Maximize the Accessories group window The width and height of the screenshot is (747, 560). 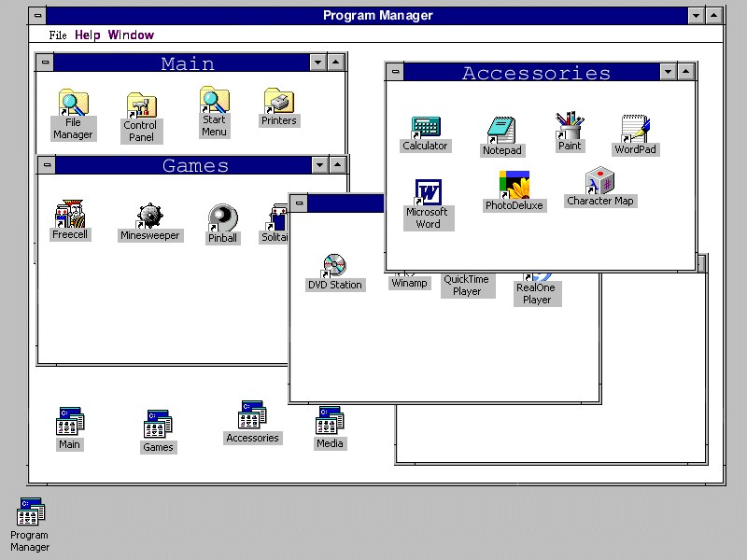pos(686,72)
